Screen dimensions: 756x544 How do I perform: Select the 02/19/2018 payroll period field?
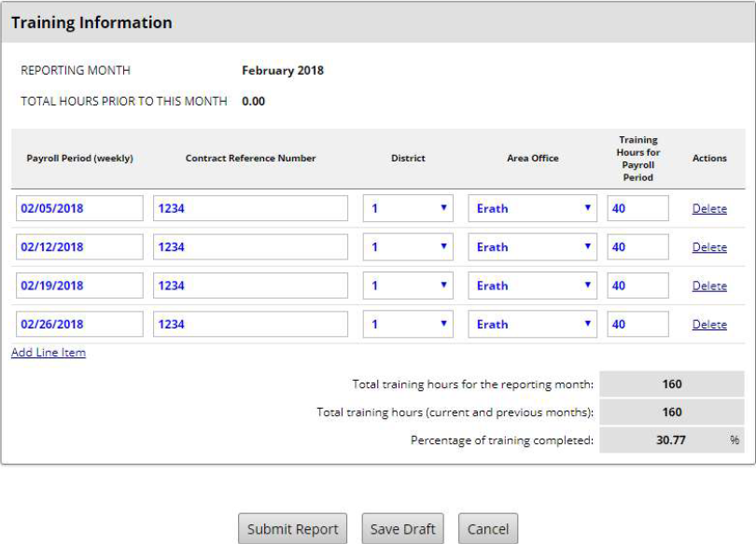tap(79, 286)
